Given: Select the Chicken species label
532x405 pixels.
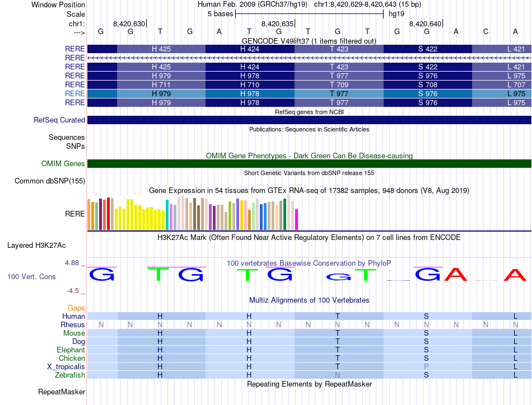Looking at the screenshot, I should pyautogui.click(x=72, y=358).
